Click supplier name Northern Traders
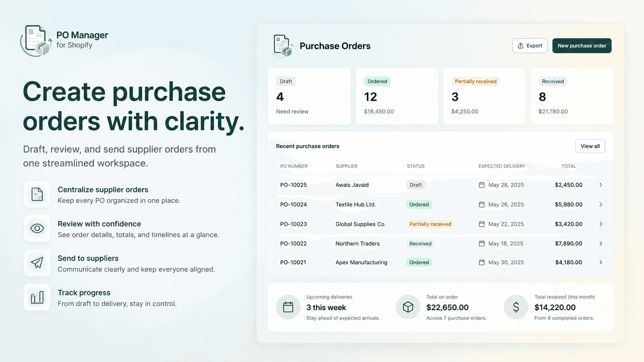Viewport: 644px width, 362px height. click(357, 243)
